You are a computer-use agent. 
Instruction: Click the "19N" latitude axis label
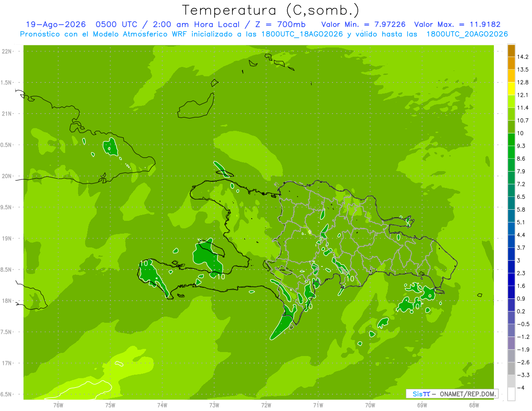(x=7, y=239)
